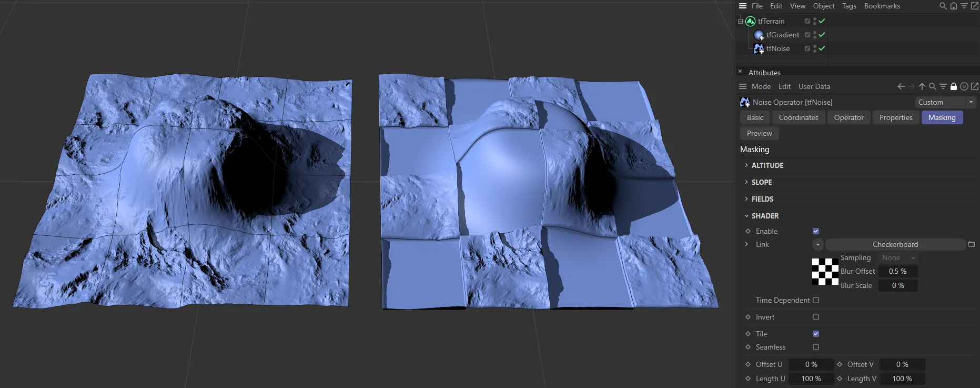This screenshot has width=980, height=388.
Task: Go back in Attributes history
Action: (901, 86)
